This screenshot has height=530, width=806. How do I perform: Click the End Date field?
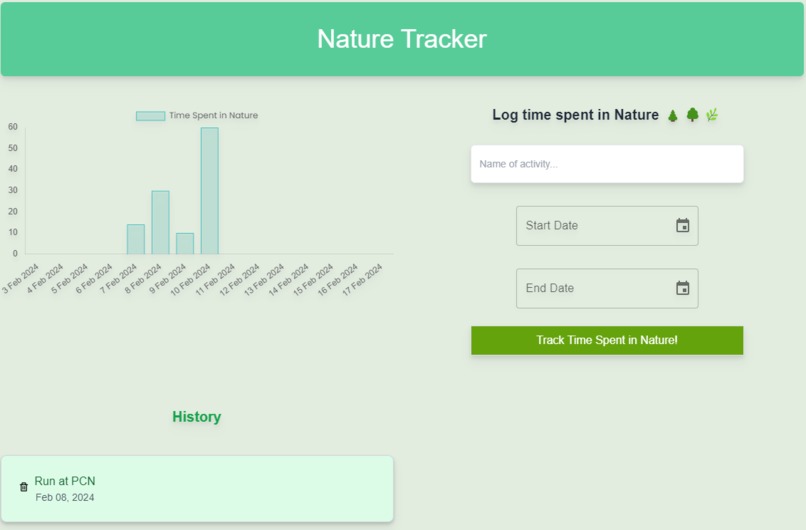click(607, 288)
